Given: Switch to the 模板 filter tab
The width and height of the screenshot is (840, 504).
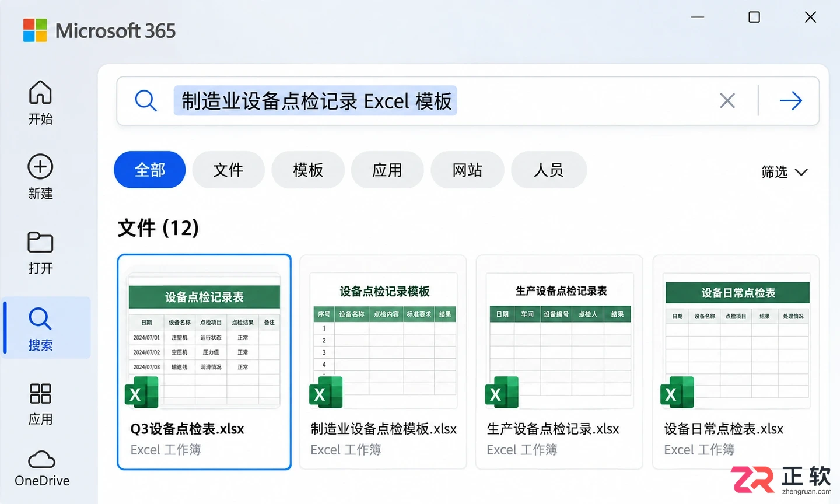Looking at the screenshot, I should point(308,170).
